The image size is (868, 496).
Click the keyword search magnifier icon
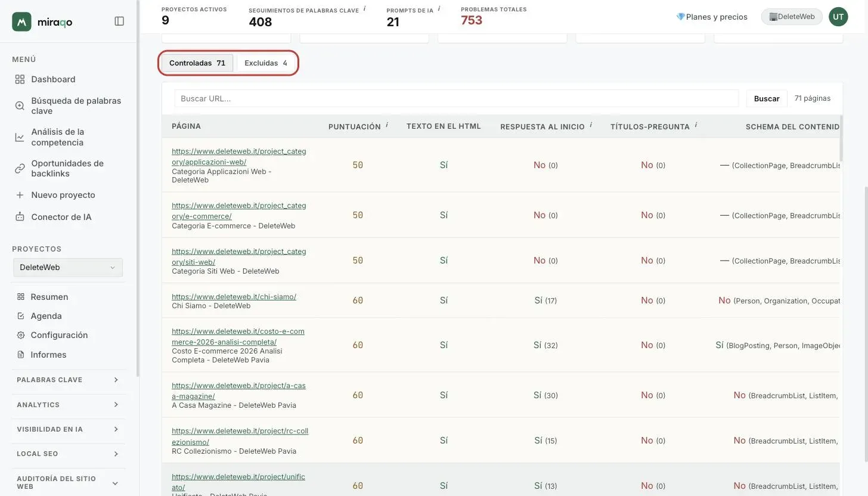(x=20, y=106)
